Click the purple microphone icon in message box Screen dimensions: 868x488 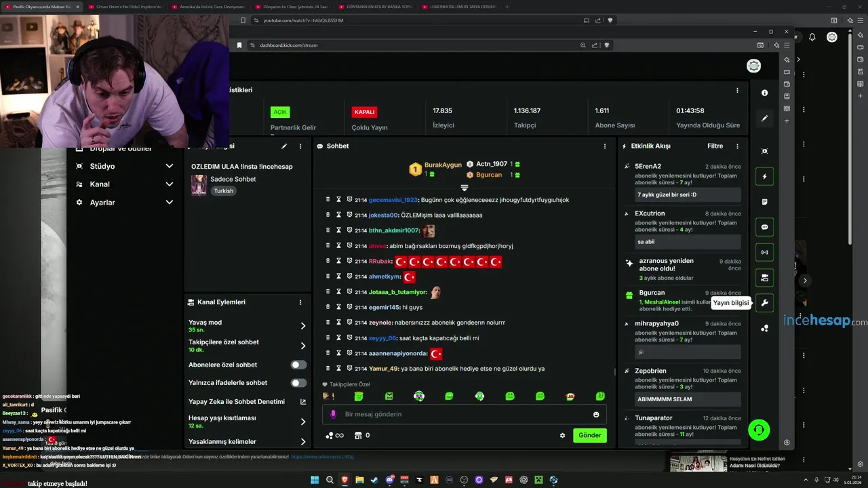[333, 414]
